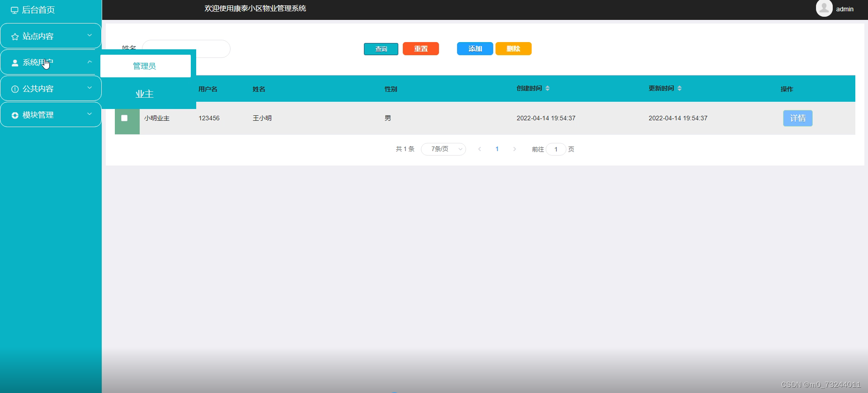
Task: Click the 小明业主 cell
Action: click(157, 118)
